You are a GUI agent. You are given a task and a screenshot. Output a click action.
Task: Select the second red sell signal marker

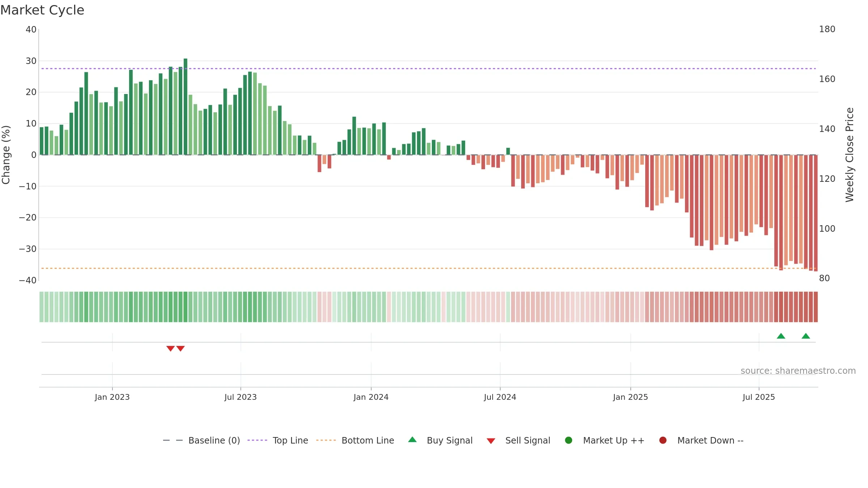pos(180,348)
